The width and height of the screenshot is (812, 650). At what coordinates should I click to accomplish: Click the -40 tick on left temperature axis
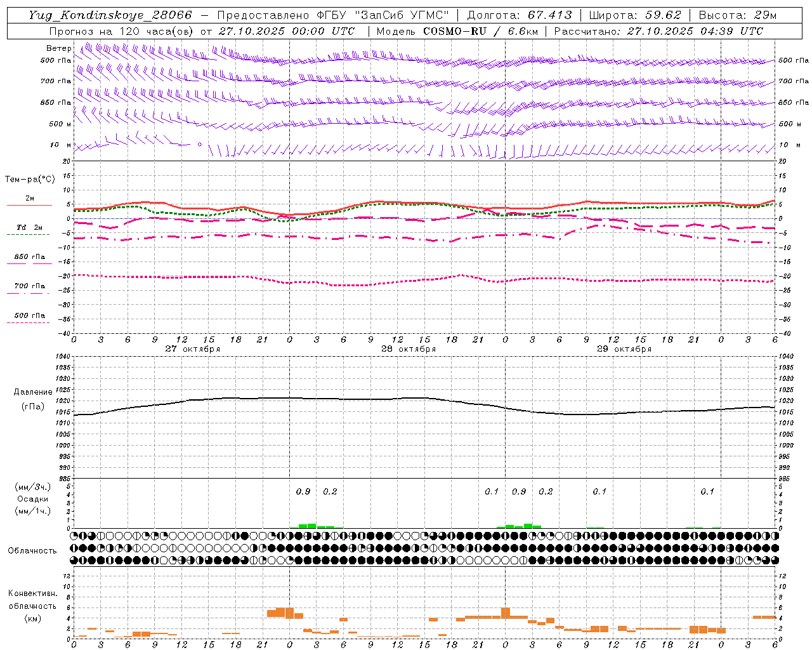tap(63, 333)
